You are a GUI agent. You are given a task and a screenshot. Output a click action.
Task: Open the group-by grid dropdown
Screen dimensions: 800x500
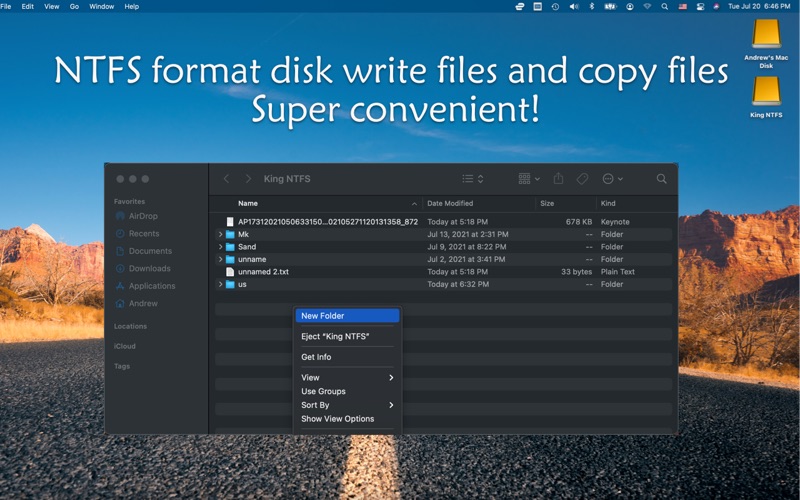[529, 179]
